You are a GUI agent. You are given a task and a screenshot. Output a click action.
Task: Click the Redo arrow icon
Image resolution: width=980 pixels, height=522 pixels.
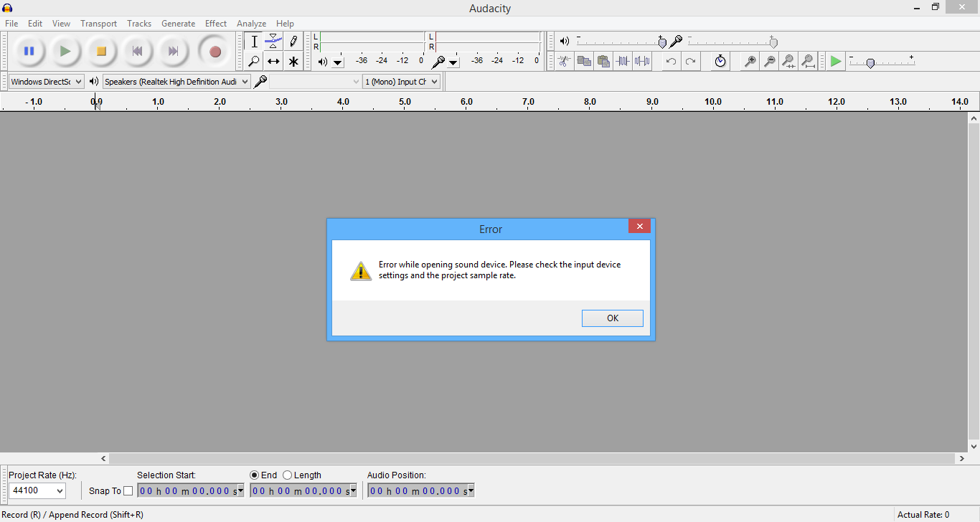click(x=690, y=61)
